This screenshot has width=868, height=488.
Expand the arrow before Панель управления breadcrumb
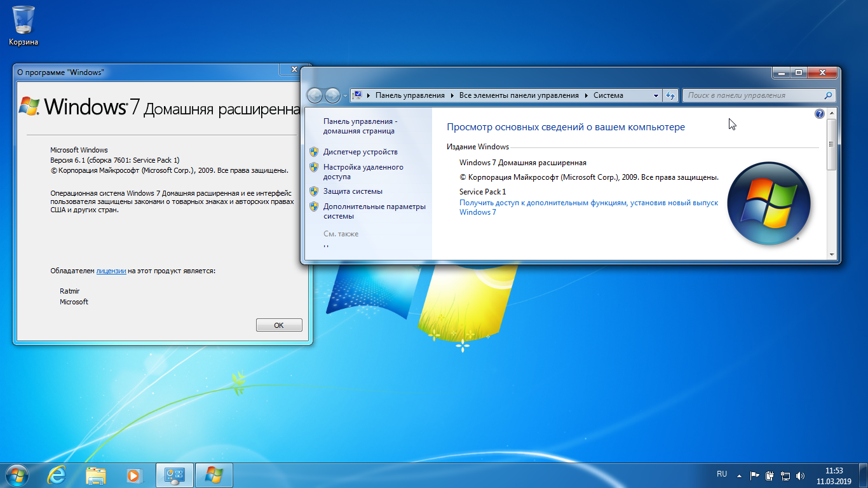click(x=369, y=95)
